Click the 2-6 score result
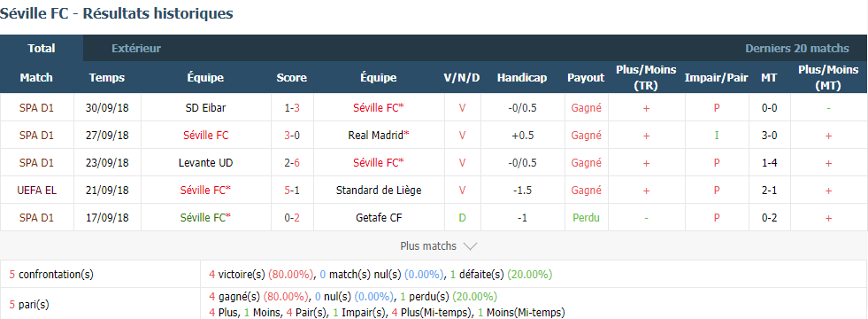The height and width of the screenshot is (319, 868). coord(292,162)
